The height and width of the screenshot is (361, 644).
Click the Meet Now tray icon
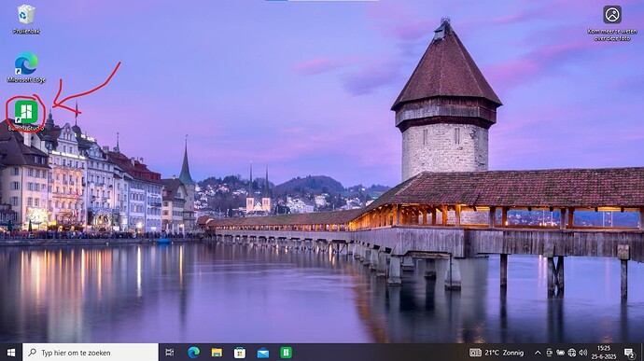tap(549, 353)
